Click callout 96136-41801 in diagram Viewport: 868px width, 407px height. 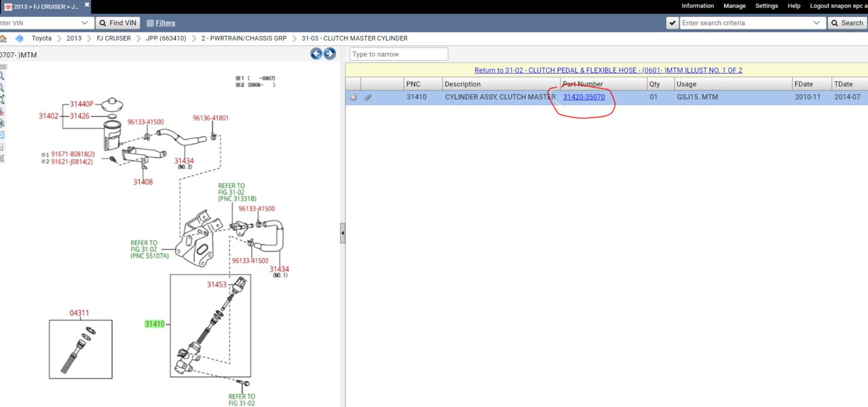click(210, 118)
